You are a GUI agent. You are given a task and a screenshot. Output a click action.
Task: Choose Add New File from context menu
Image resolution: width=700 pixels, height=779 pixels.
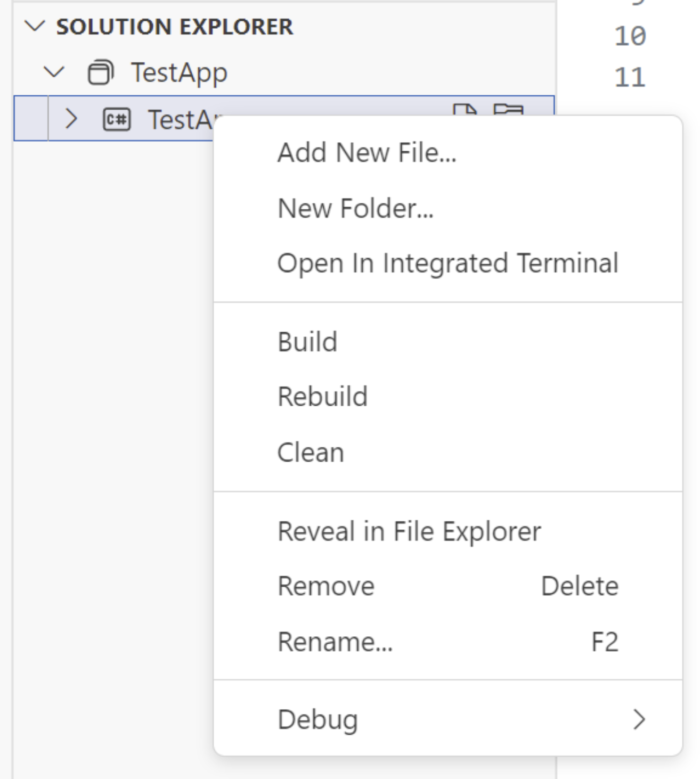click(368, 153)
